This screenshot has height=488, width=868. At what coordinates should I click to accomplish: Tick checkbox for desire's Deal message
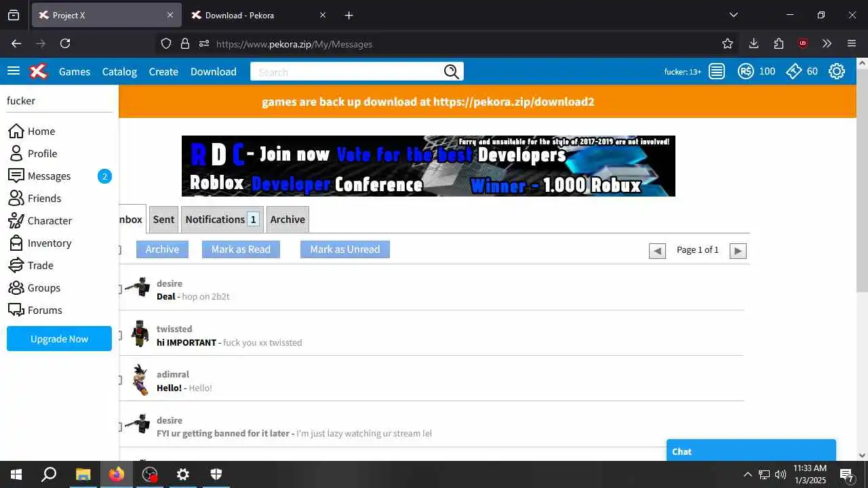(x=119, y=289)
